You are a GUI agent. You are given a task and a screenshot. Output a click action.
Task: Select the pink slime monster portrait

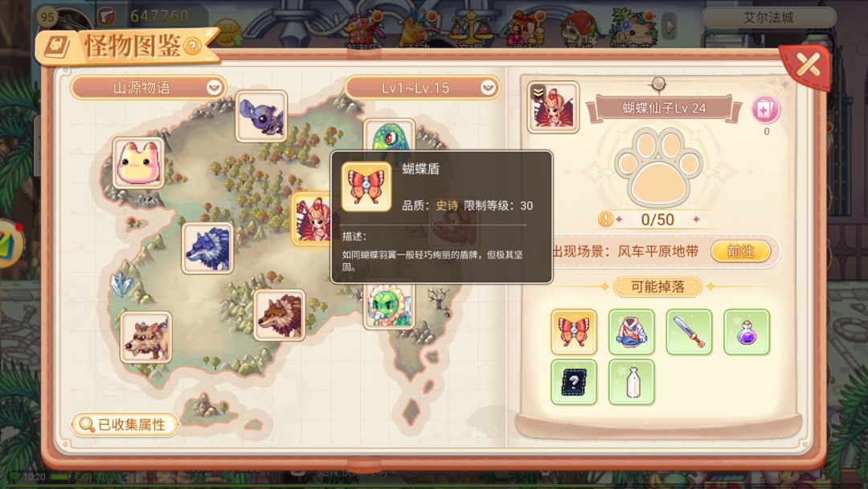click(138, 162)
